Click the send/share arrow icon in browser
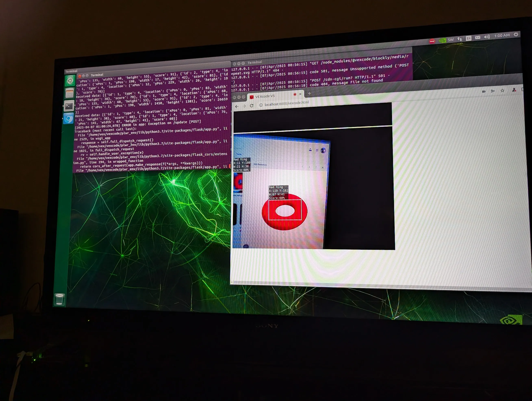 (x=493, y=91)
